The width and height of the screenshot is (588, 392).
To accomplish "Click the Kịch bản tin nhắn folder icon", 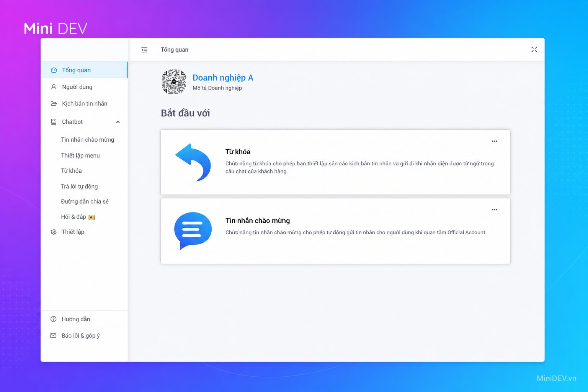I will click(x=54, y=103).
